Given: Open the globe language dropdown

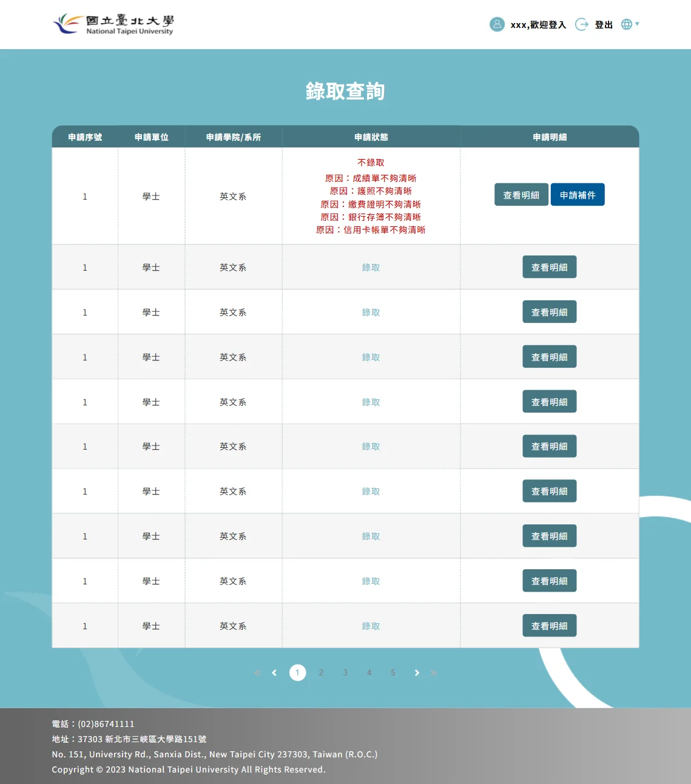Looking at the screenshot, I should click(x=630, y=24).
